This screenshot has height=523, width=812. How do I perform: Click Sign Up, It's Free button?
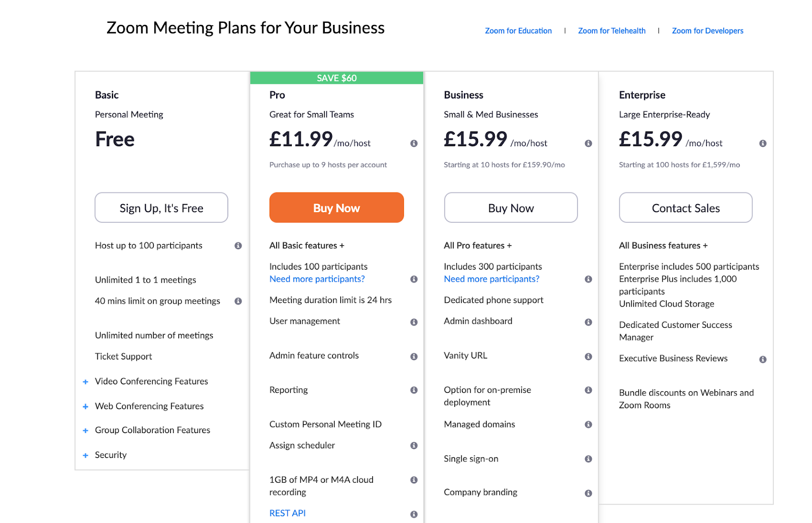click(x=161, y=208)
